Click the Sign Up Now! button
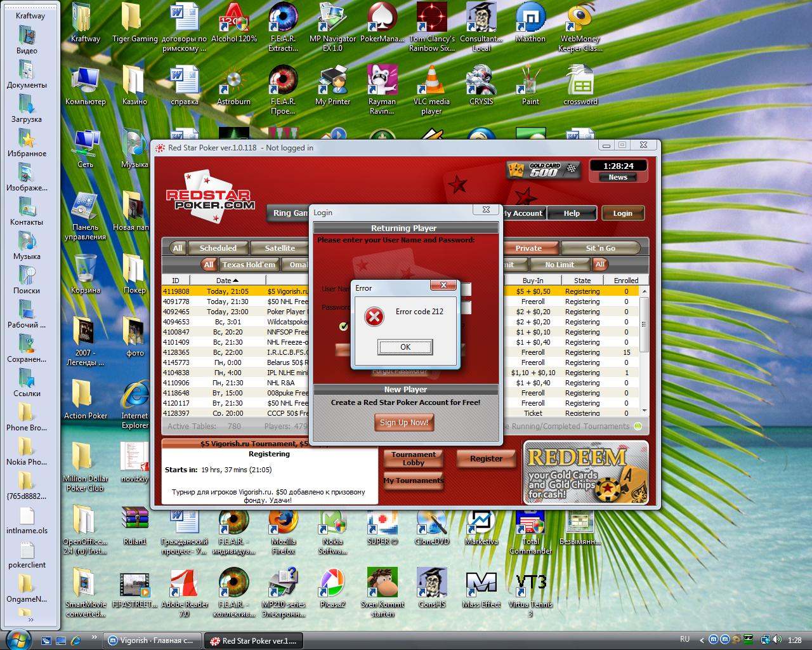This screenshot has width=812, height=650. tap(404, 422)
